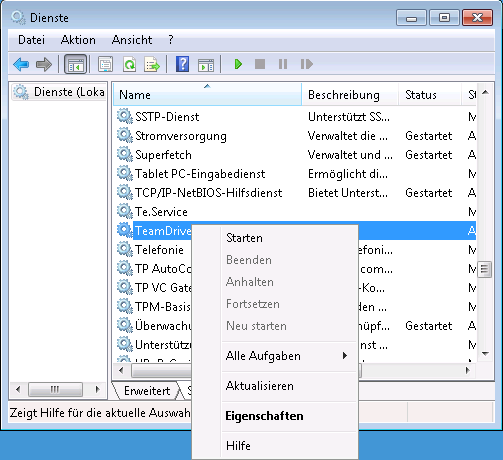Open the Aktion menu
Viewport: 503px width, 460px height.
78,40
